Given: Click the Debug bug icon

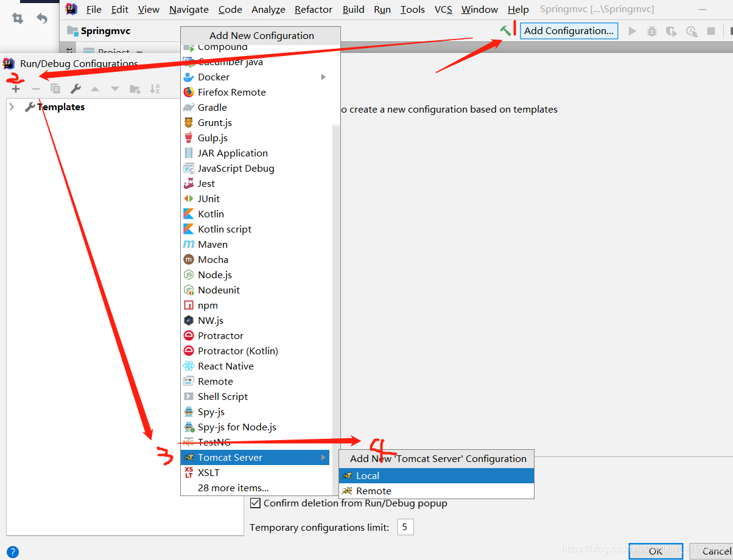Looking at the screenshot, I should 651,31.
